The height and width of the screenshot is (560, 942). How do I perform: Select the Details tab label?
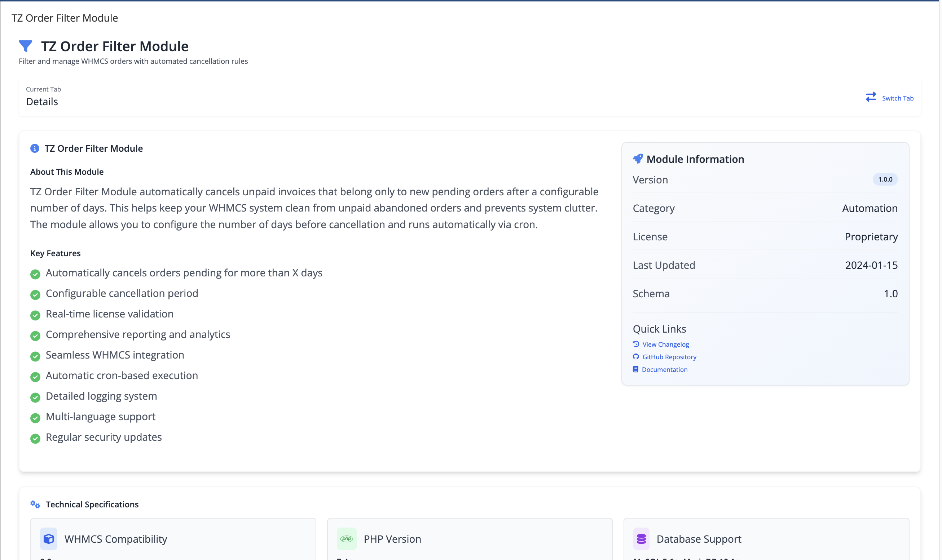pos(41,101)
